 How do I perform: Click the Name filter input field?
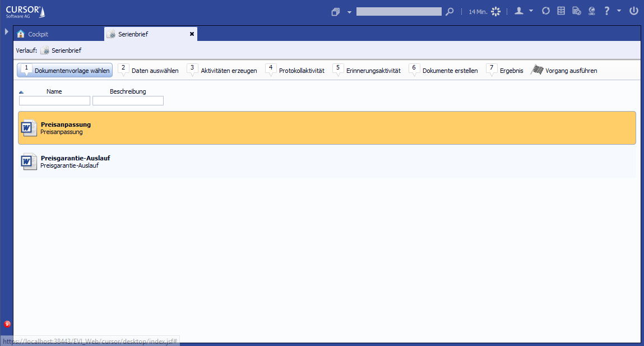pyautogui.click(x=54, y=101)
